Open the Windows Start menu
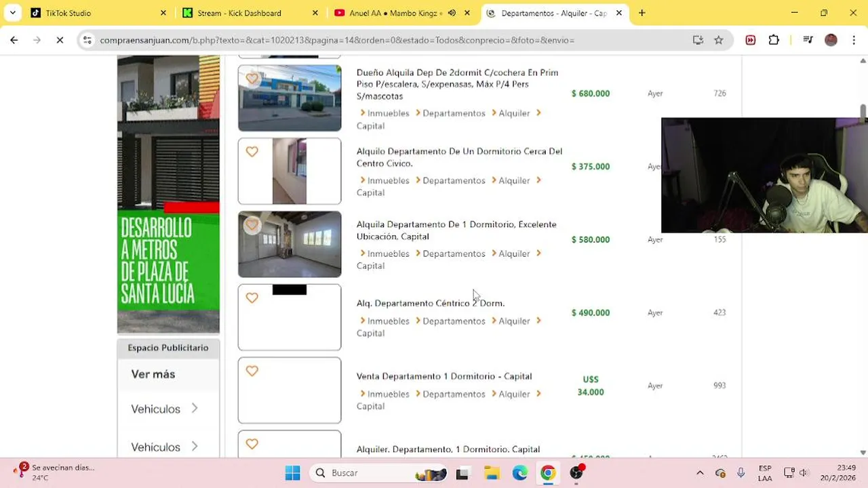 click(x=292, y=473)
